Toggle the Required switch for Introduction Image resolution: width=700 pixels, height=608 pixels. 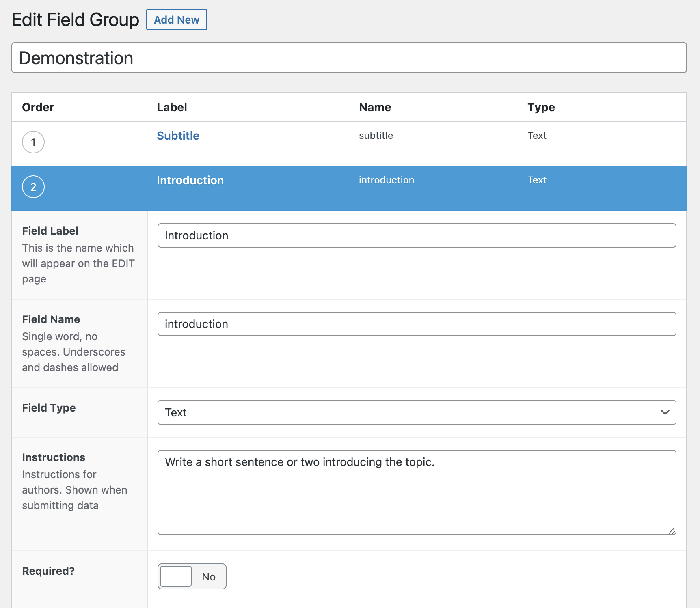click(175, 576)
